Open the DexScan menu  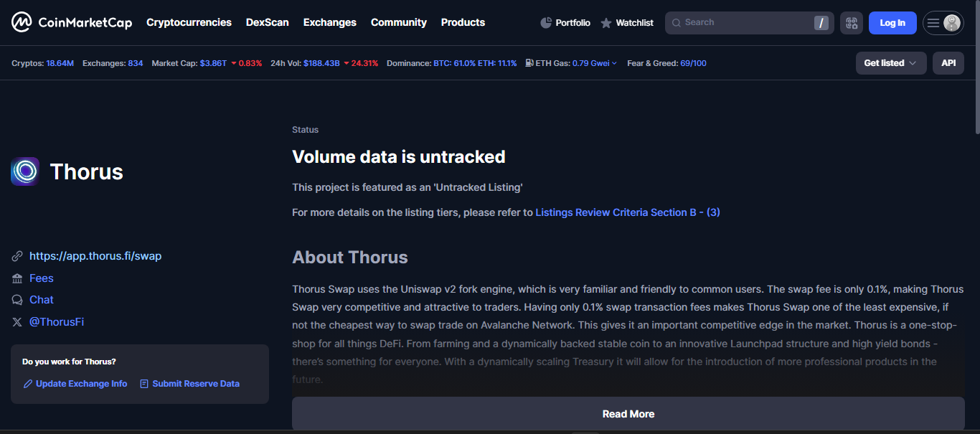pos(268,22)
